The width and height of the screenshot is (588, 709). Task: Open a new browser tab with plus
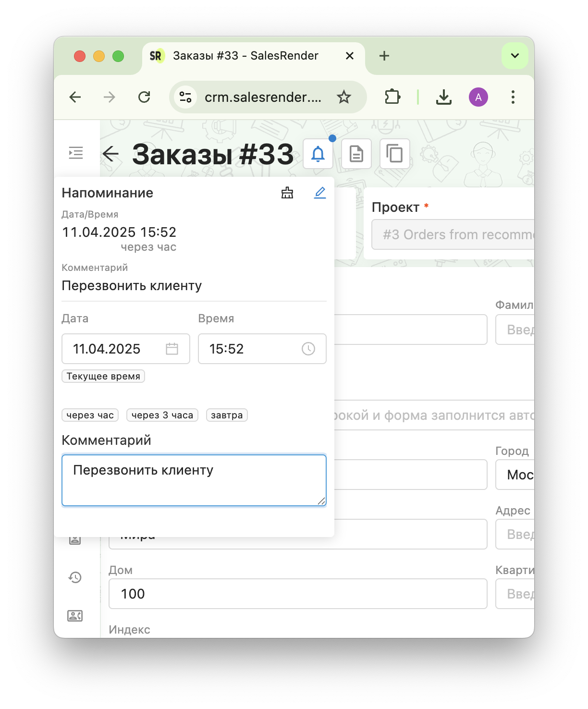coord(384,56)
